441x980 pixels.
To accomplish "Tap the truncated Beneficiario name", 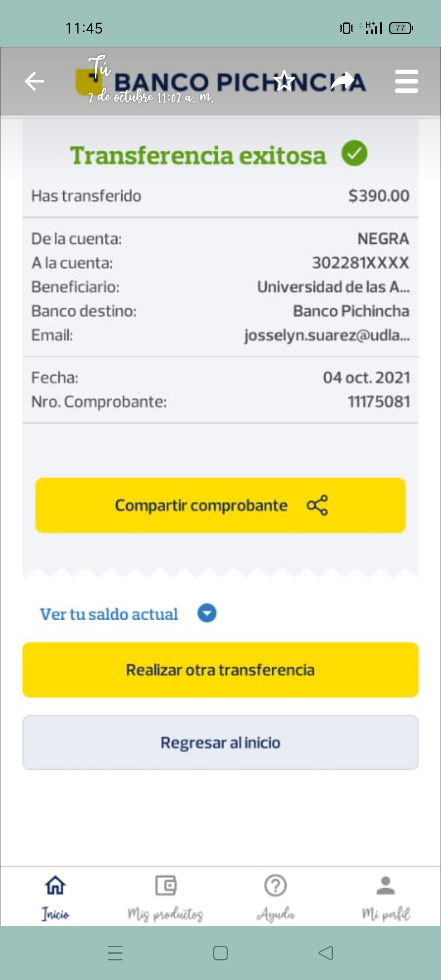I will (x=333, y=287).
